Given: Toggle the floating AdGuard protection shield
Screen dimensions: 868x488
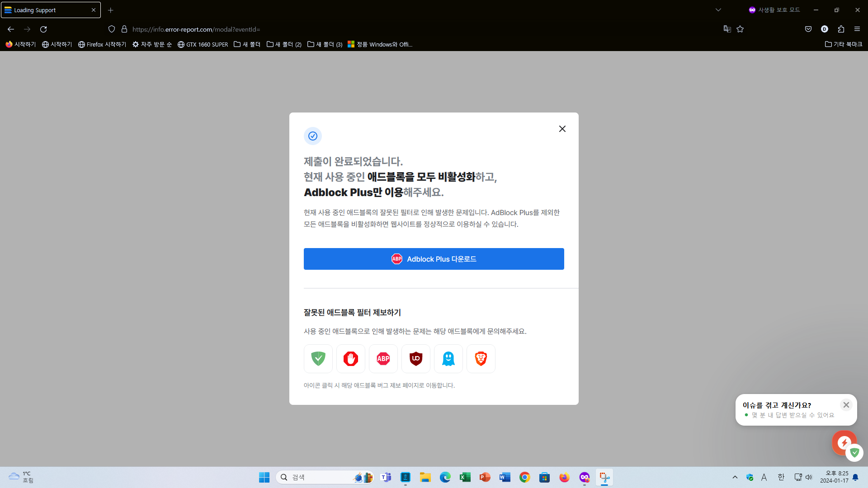Looking at the screenshot, I should 855,453.
